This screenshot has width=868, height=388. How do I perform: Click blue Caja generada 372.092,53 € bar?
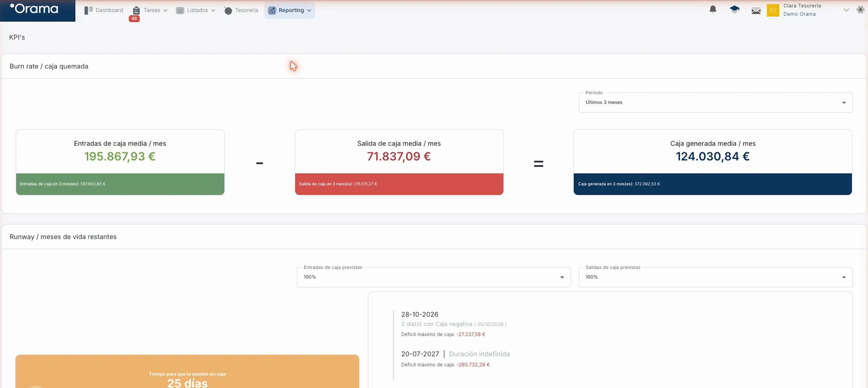click(712, 184)
